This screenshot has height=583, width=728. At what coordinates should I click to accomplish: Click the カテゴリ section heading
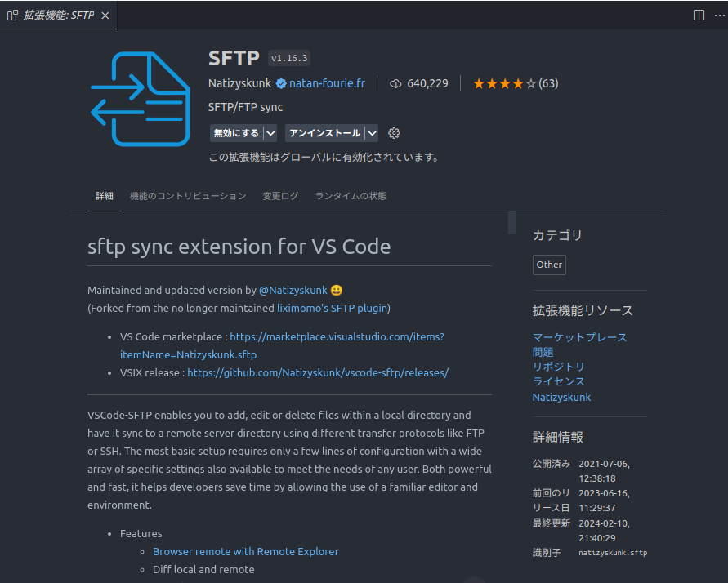click(x=557, y=235)
